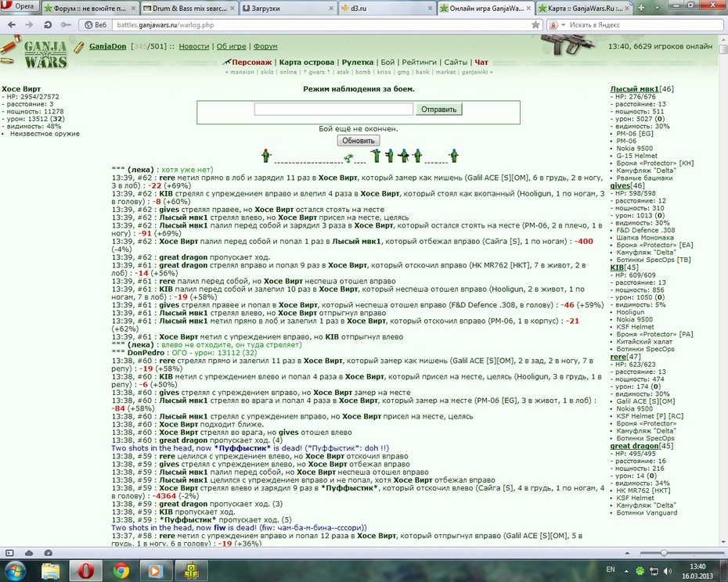Launch Google Chrome from the taskbar
Screen dimensions: 728x582
click(x=121, y=571)
